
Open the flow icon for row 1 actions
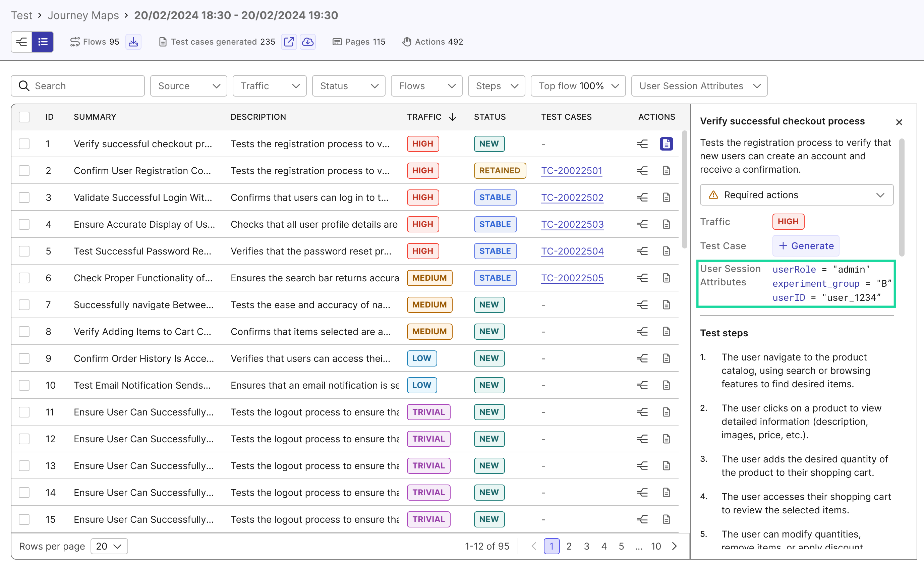(x=642, y=144)
